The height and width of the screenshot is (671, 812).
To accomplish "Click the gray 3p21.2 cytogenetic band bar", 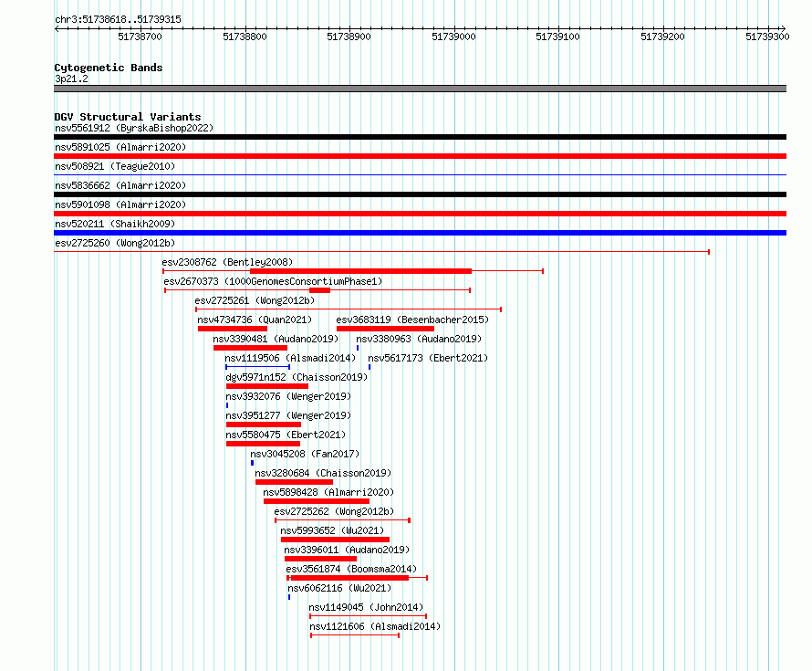I will point(420,89).
